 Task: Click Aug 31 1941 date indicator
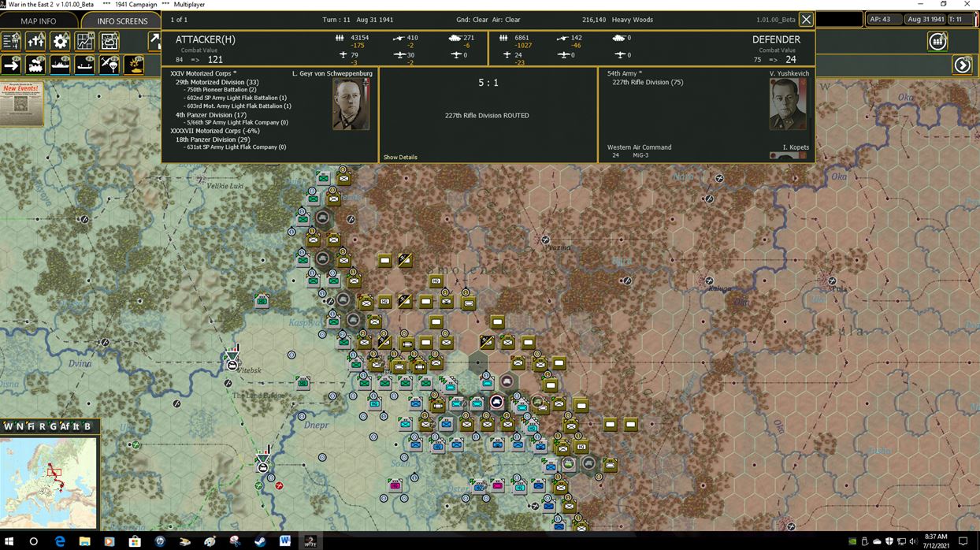925,19
